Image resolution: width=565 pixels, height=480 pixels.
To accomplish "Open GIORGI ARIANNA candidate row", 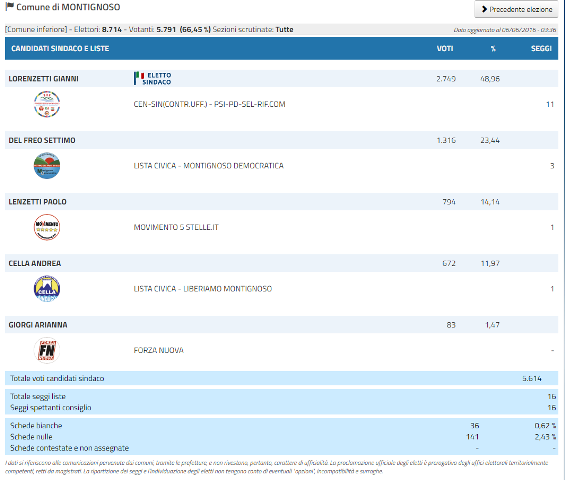I will 281,325.
